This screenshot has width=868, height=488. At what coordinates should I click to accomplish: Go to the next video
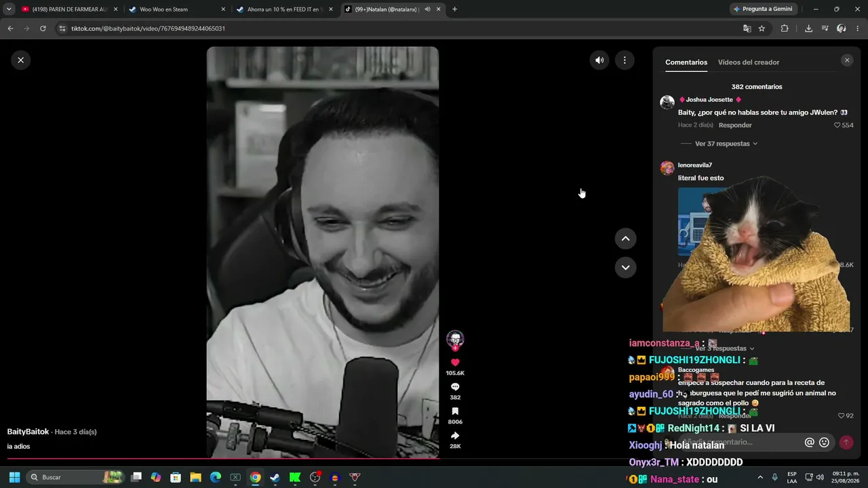click(x=625, y=268)
